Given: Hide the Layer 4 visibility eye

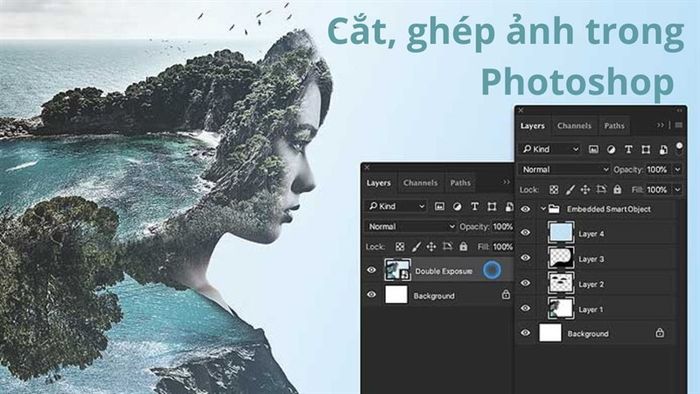Looking at the screenshot, I should [x=525, y=232].
